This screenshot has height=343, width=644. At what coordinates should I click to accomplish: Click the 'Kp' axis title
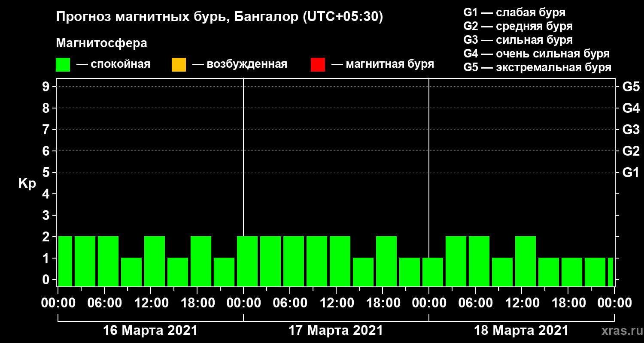tap(27, 184)
